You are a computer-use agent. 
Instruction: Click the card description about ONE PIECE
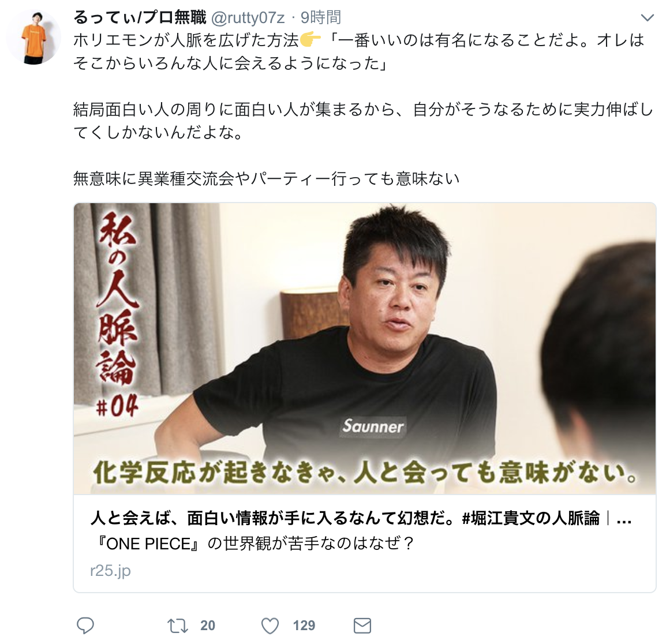tap(253, 544)
